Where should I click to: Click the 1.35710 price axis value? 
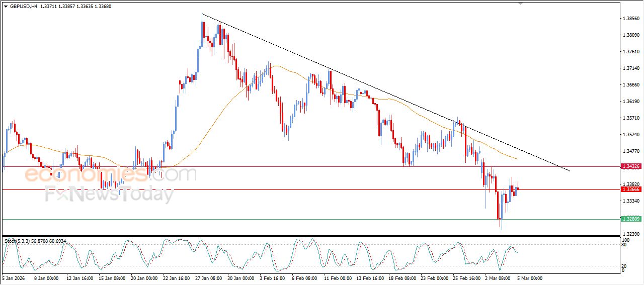[x=631, y=118]
